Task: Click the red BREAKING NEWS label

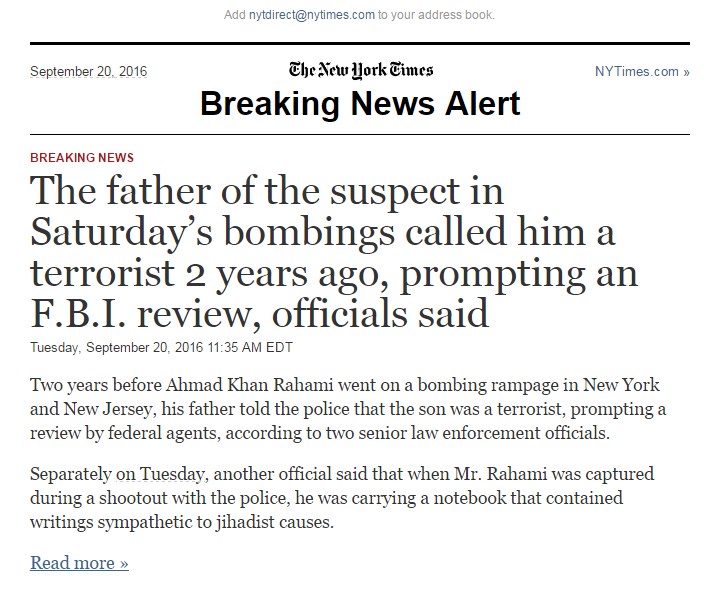Action: 82,158
